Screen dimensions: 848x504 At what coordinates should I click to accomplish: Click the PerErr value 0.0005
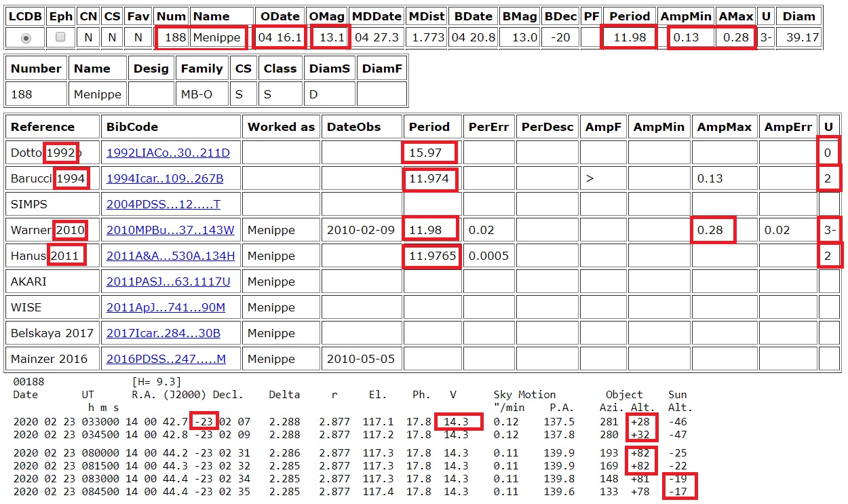click(487, 256)
